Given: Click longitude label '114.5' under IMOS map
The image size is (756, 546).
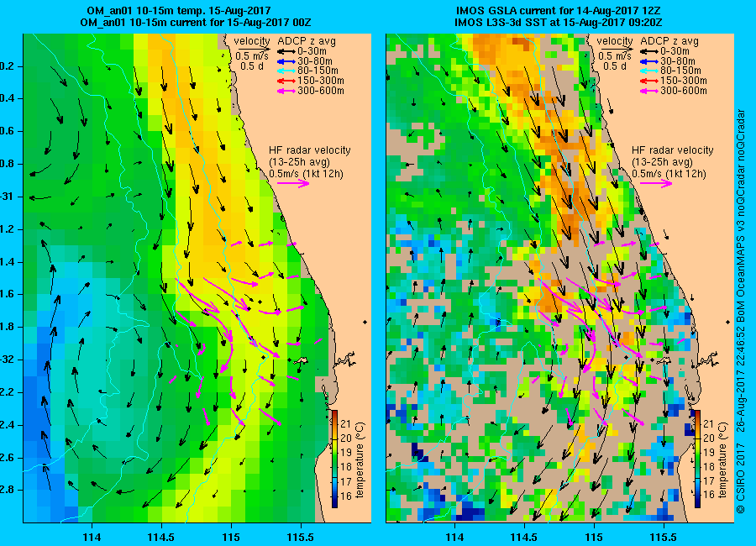Looking at the screenshot, I should 523,537.
